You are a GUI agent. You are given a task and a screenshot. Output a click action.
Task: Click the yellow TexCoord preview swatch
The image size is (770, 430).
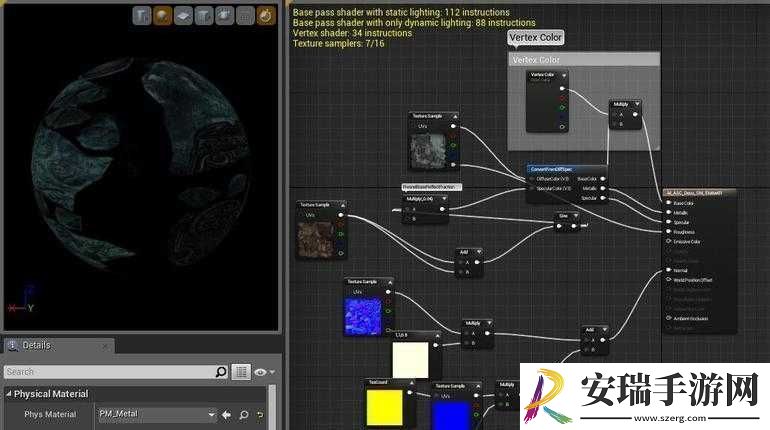[x=385, y=407]
